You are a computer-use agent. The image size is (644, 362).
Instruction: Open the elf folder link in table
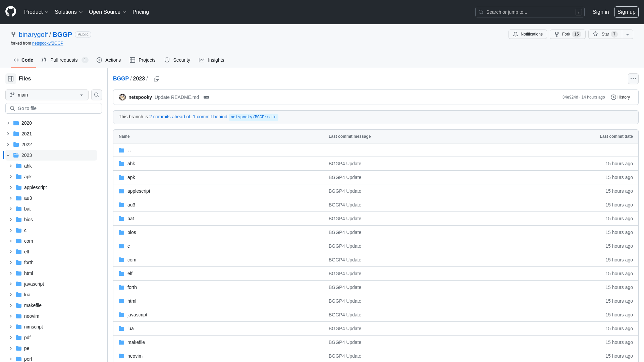(130, 274)
